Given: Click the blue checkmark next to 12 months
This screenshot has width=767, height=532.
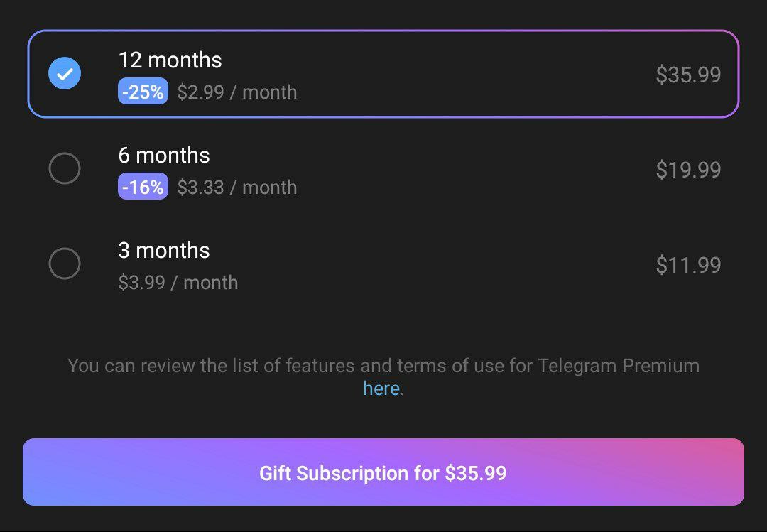Looking at the screenshot, I should 65,74.
